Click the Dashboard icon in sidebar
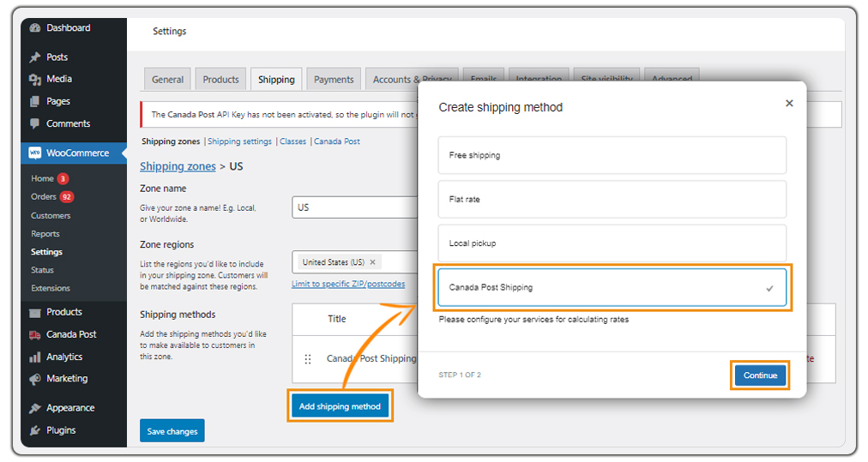 (x=35, y=28)
